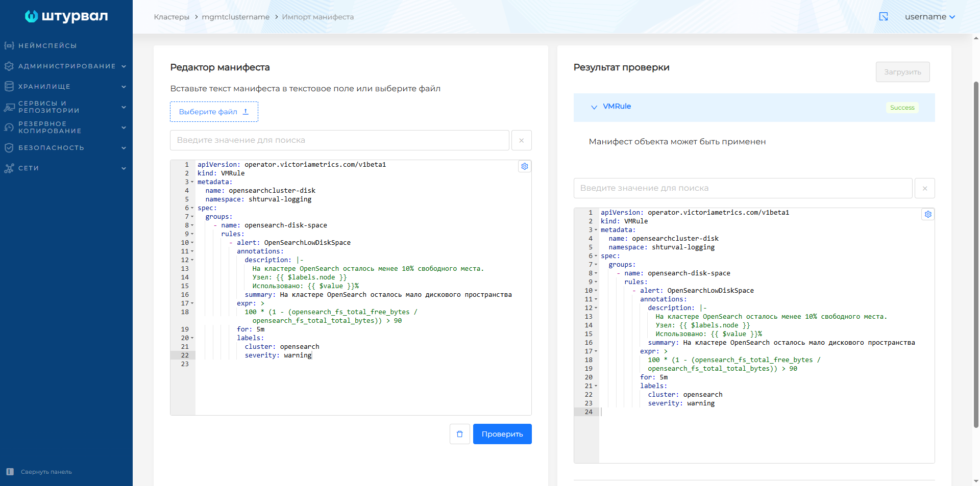The image size is (980, 486).
Task: Open the Сервисы и репозитории menu item
Action: [x=49, y=107]
